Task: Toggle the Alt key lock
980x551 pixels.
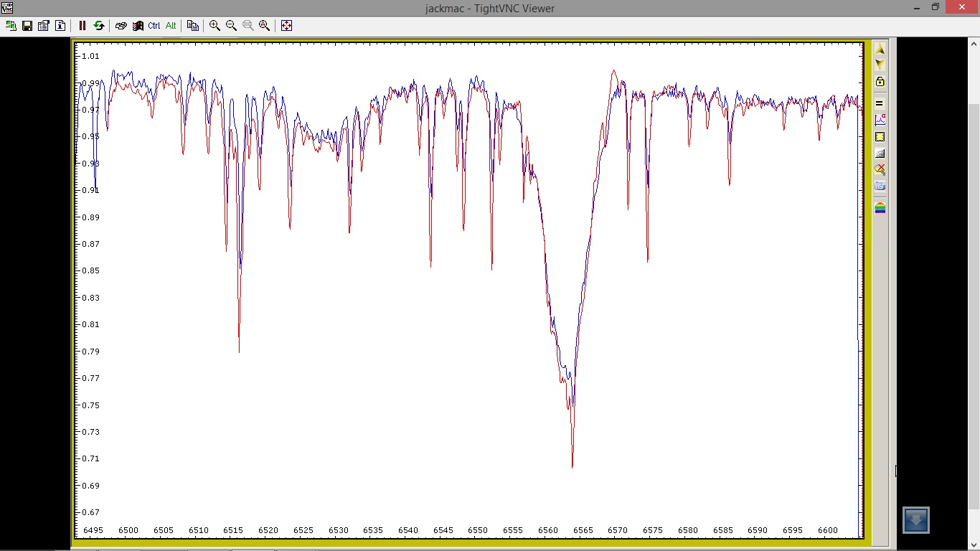Action: point(171,25)
